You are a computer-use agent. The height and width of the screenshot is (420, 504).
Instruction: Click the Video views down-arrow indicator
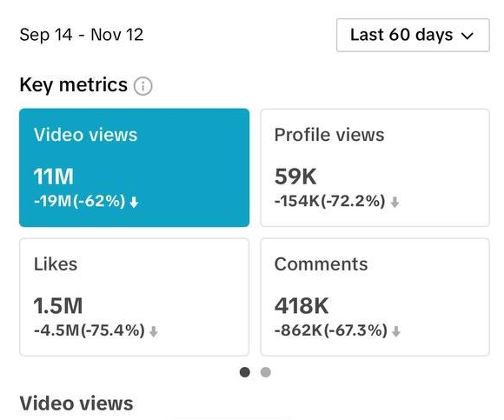click(x=134, y=203)
